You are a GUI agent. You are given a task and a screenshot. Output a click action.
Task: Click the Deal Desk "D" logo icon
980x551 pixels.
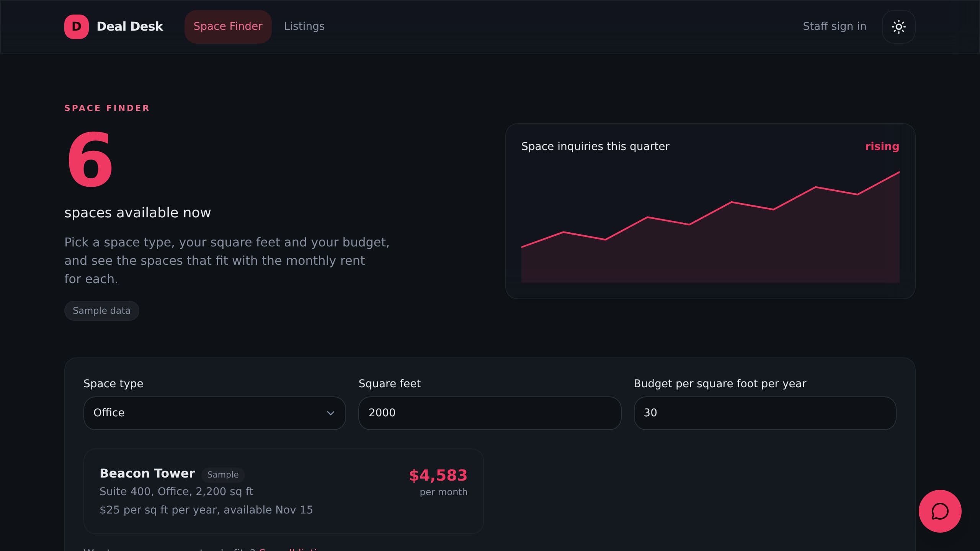(76, 26)
